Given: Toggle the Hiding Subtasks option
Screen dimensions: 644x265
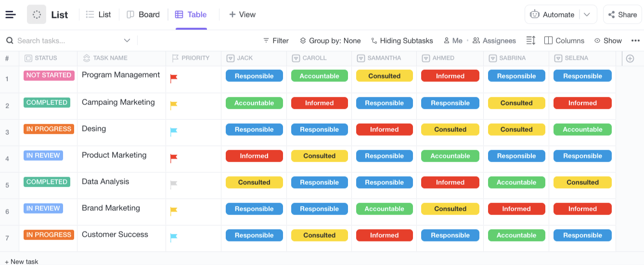Looking at the screenshot, I should tap(402, 41).
